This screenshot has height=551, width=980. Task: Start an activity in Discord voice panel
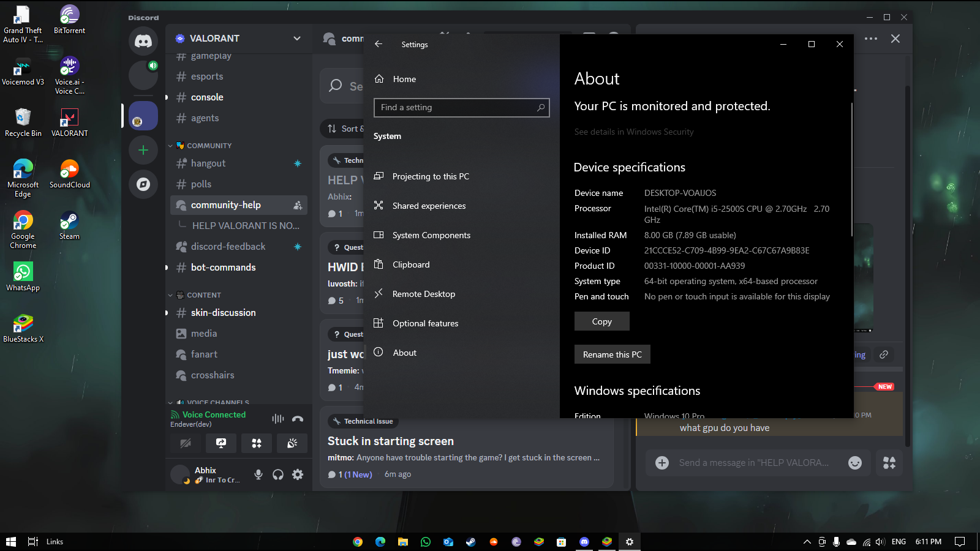point(257,443)
